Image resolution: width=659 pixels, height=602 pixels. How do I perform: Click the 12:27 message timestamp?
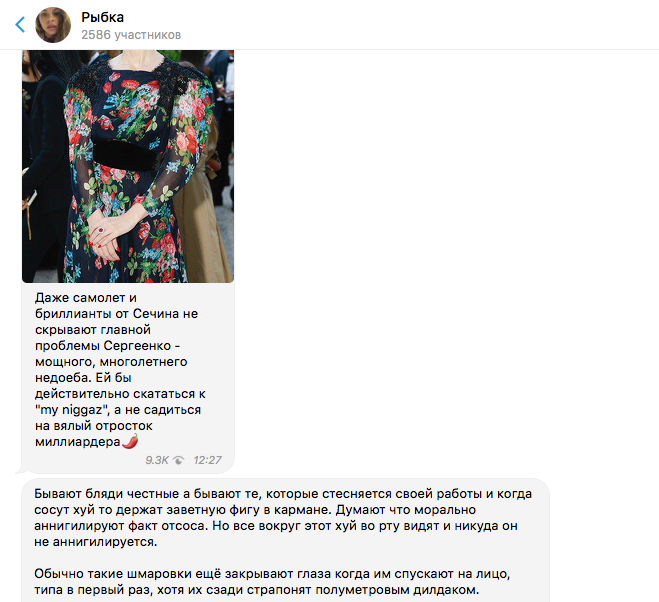tap(207, 460)
